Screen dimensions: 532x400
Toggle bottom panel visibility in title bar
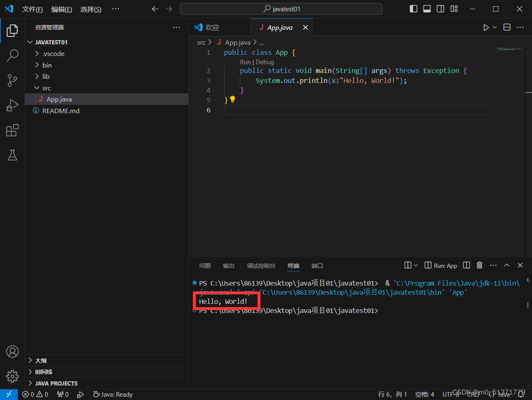click(x=427, y=9)
